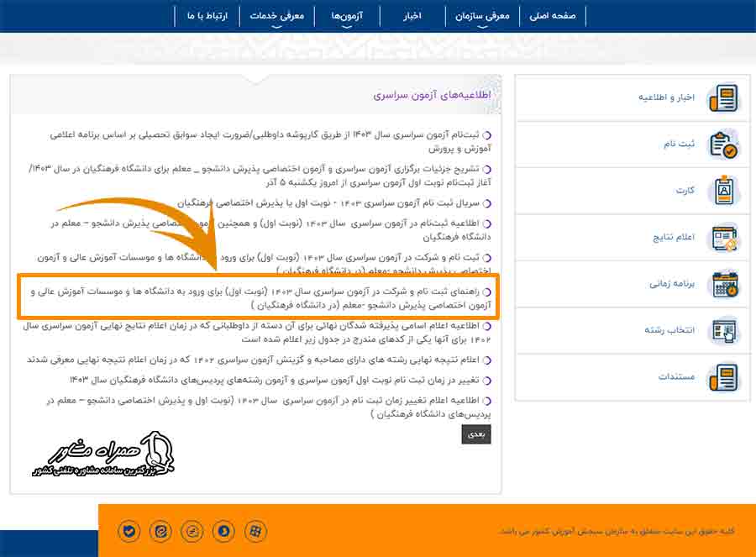Image resolution: width=756 pixels, height=557 pixels.
Task: Expand the معرفی خدمات menu
Action: (x=280, y=15)
